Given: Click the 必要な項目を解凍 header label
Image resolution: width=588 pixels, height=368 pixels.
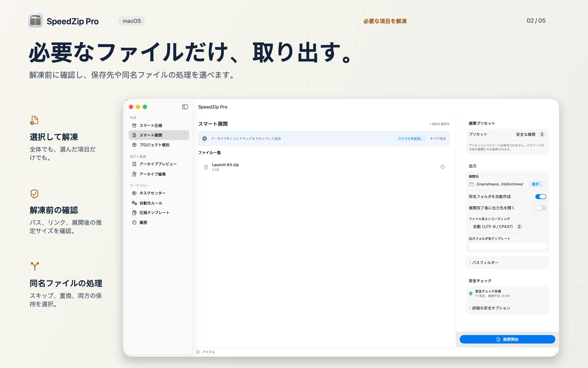Looking at the screenshot, I should click(x=385, y=21).
